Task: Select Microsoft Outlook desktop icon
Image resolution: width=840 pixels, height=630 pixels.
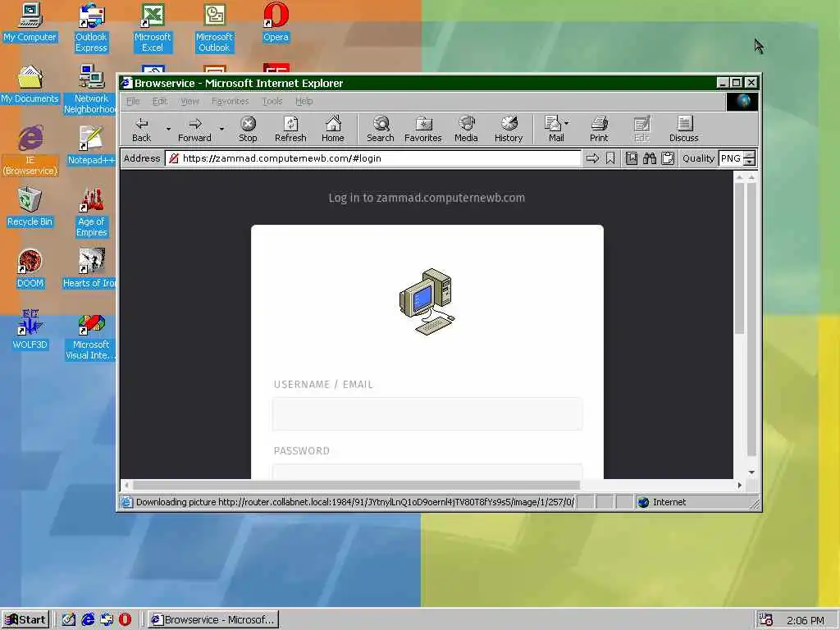Action: point(214,28)
